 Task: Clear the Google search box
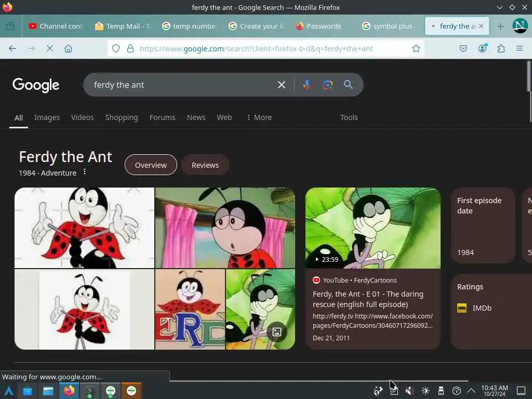click(281, 85)
